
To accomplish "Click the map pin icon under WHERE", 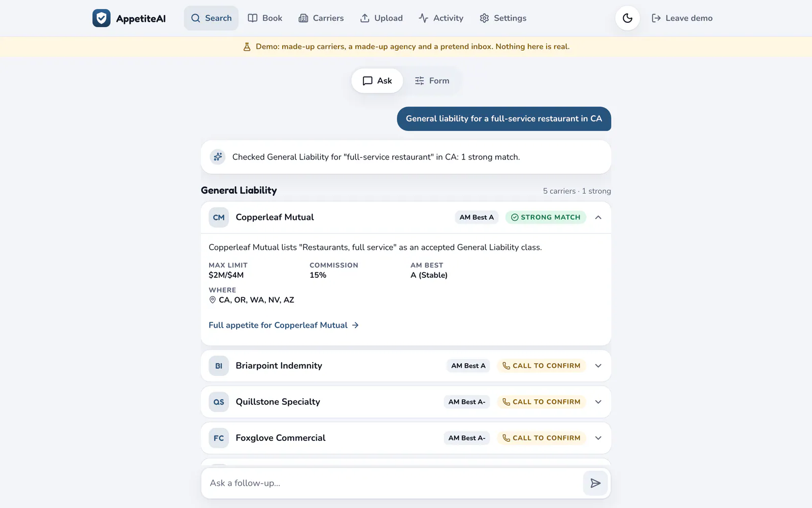I will pos(213,300).
